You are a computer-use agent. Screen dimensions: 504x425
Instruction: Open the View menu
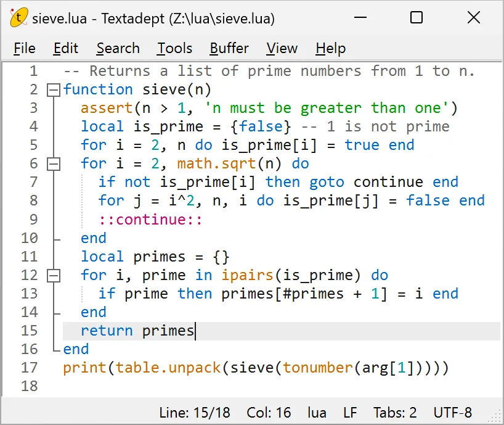(x=282, y=49)
